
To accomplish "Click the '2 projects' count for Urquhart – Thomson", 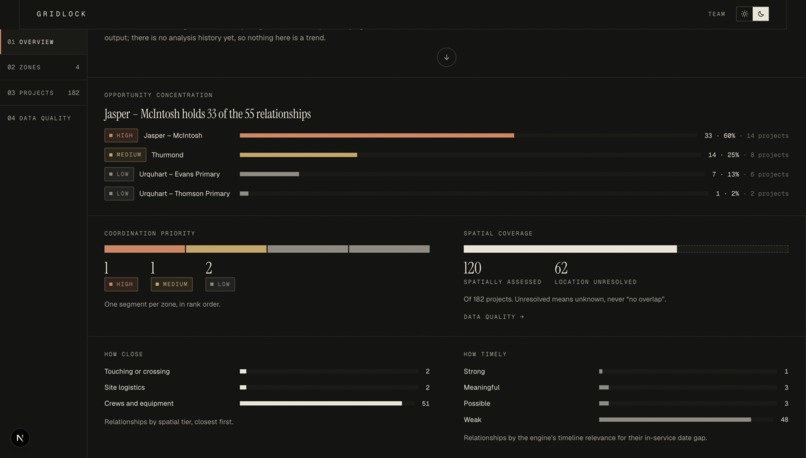I will tap(769, 194).
